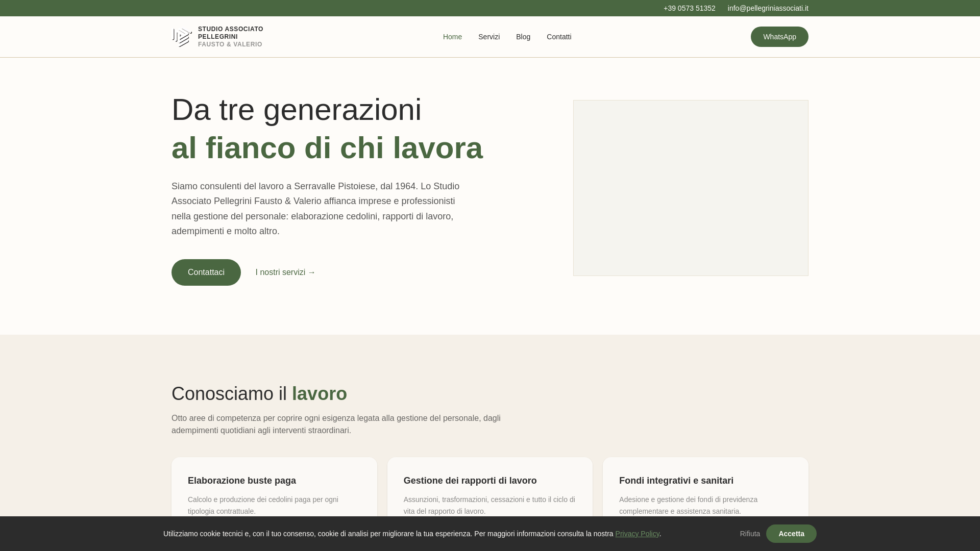980x551 pixels.
Task: Email info@pellegriniassociati.it link
Action: [768, 8]
